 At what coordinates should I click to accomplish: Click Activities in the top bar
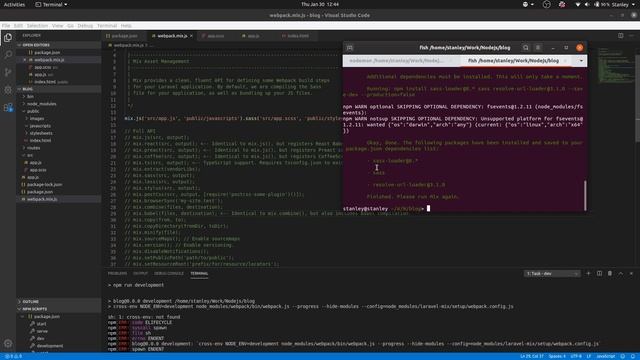coord(14,4)
